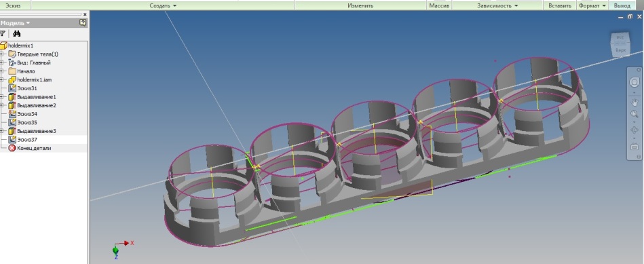Open the Зависимость panel dropdown
Viewport: 644px width, 264px height.
(497, 5)
